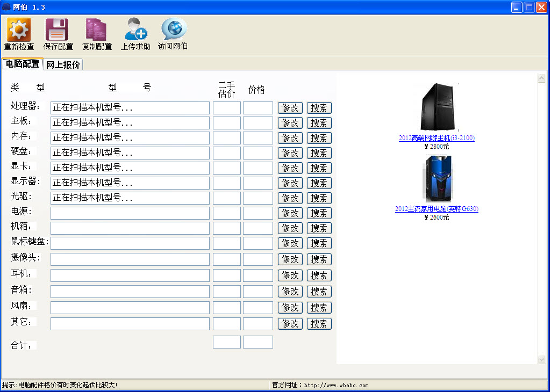Maximize the 网伯 window
This screenshot has width=551, height=392.
pyautogui.click(x=529, y=7)
